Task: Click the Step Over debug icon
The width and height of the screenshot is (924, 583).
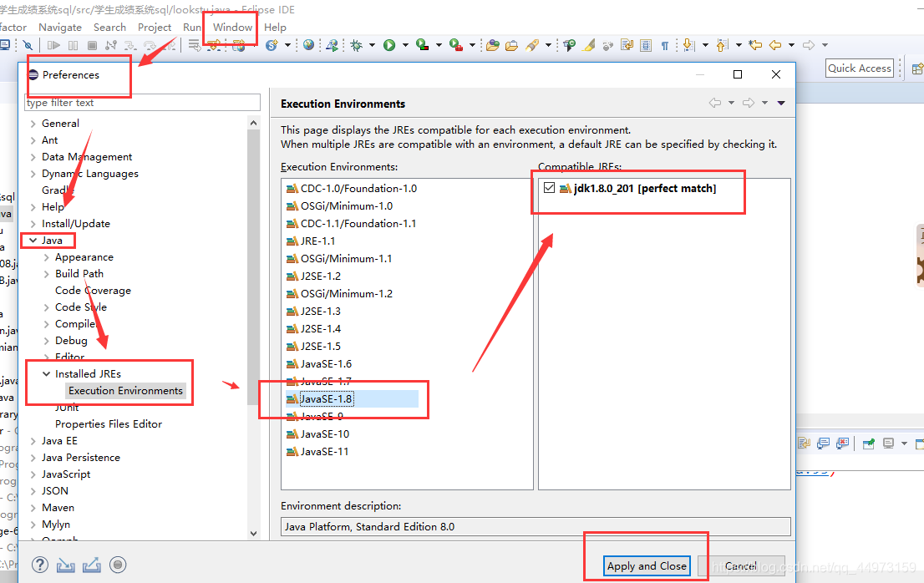Action: coord(150,45)
